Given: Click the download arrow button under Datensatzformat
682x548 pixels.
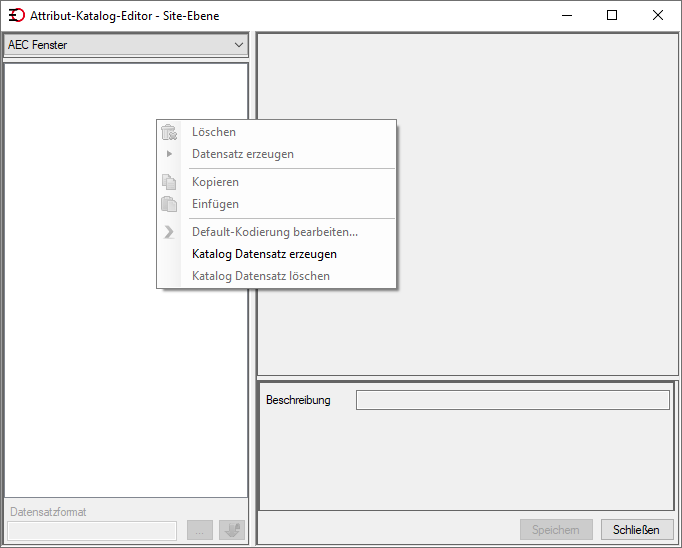Looking at the screenshot, I should pos(232,530).
